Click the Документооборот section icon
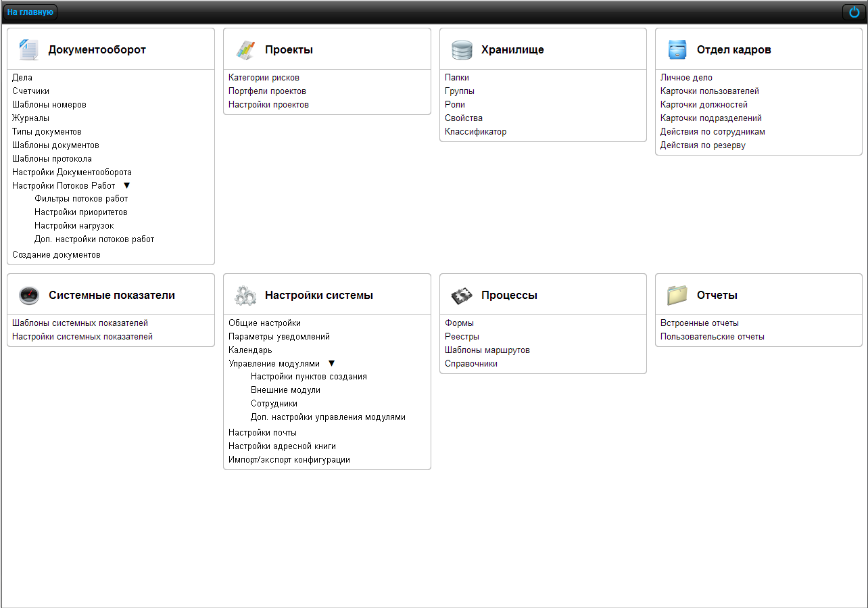 click(29, 49)
